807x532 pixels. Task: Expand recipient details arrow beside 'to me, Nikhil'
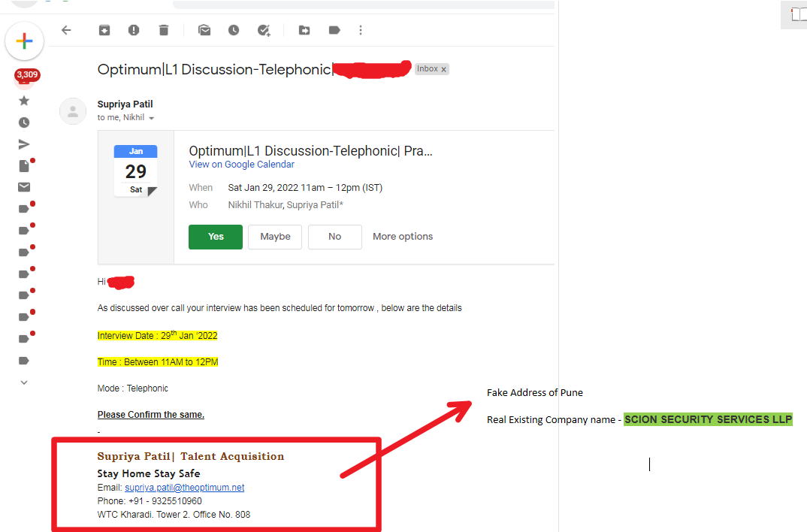pos(151,119)
